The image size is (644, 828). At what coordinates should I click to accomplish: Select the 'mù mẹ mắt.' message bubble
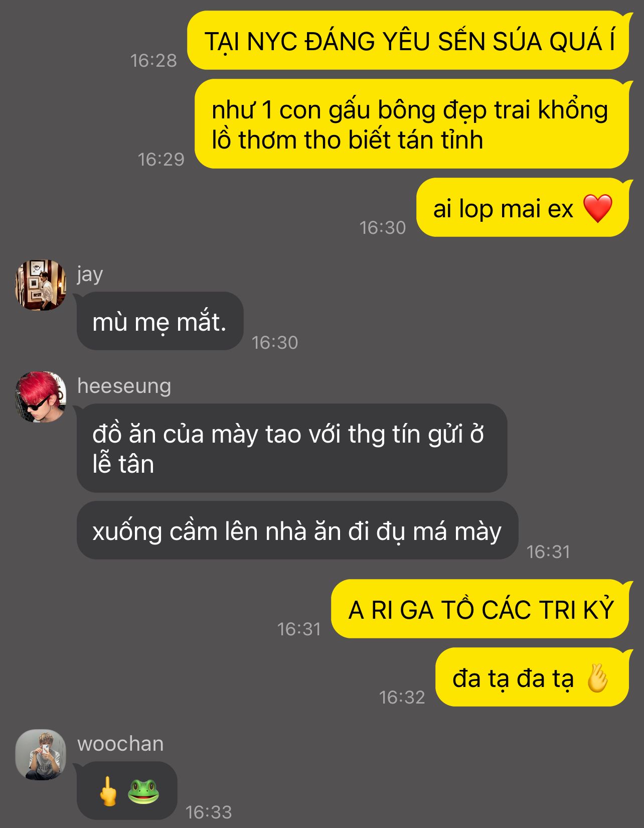(x=160, y=321)
